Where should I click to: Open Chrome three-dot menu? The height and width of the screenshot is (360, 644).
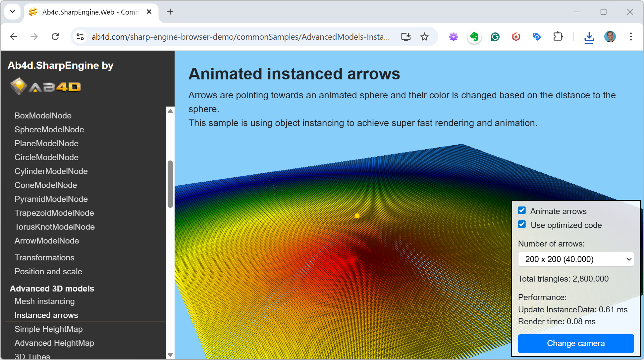(x=631, y=37)
